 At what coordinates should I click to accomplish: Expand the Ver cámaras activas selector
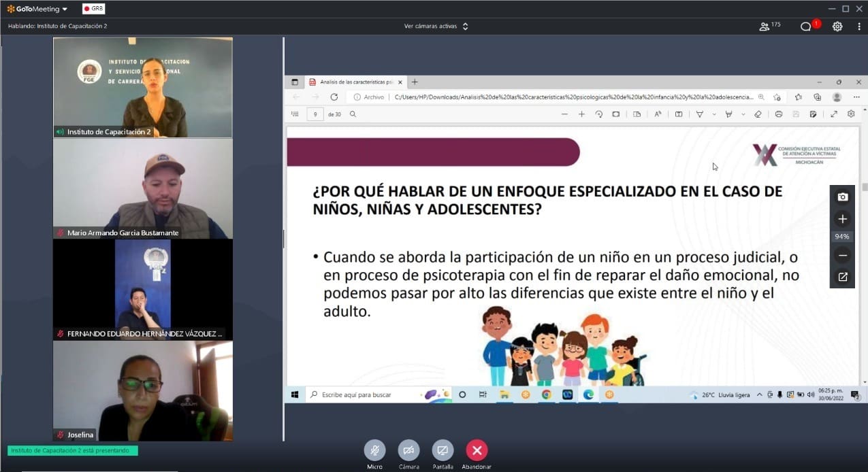(x=436, y=27)
